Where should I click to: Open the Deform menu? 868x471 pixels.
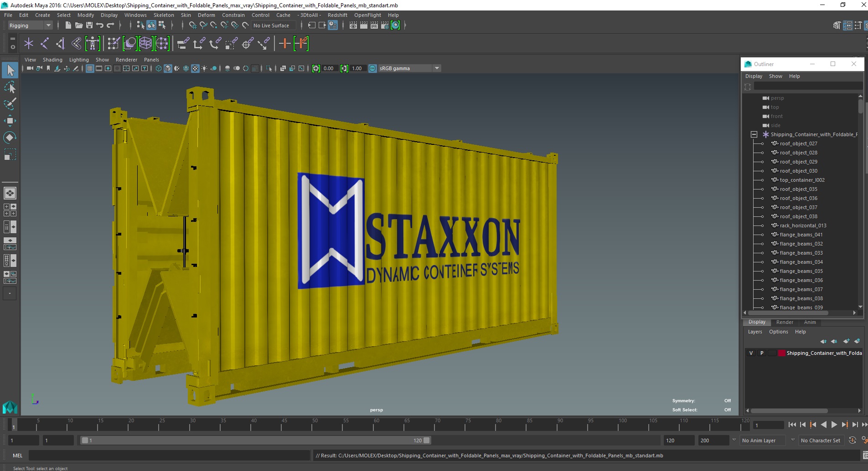pyautogui.click(x=206, y=15)
